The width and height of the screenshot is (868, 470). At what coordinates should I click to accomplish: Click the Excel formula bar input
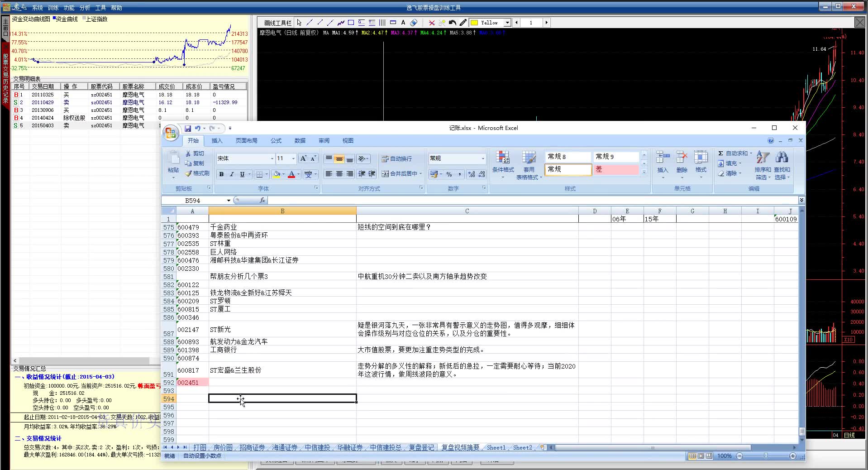533,201
